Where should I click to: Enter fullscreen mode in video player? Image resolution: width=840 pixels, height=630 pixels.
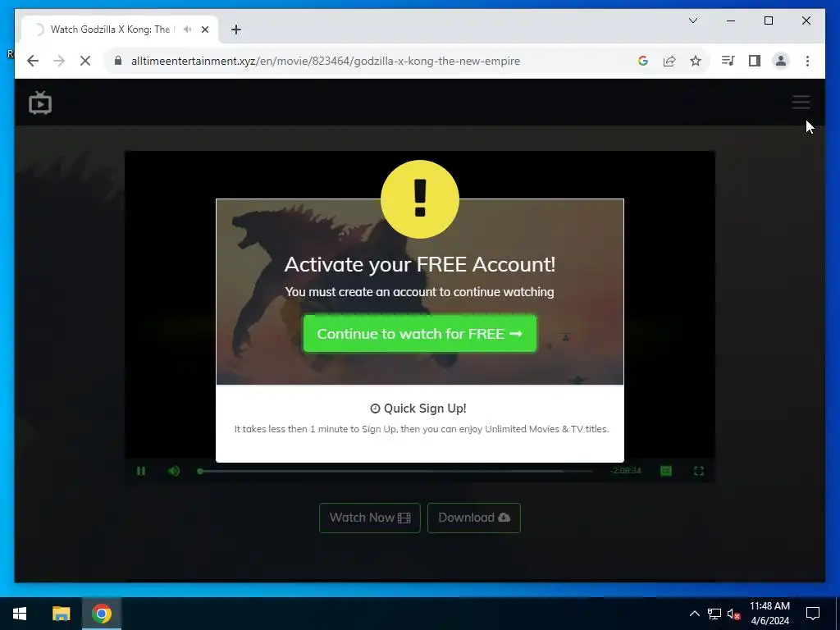point(699,471)
